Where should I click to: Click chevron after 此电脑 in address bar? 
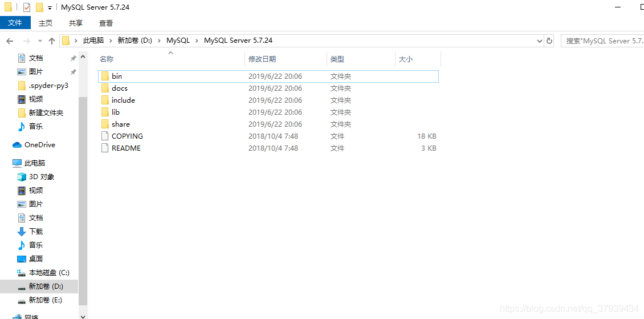[111, 41]
